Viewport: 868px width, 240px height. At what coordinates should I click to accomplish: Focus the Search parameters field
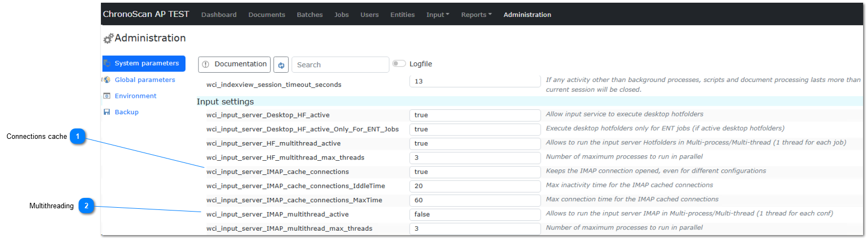(340, 65)
